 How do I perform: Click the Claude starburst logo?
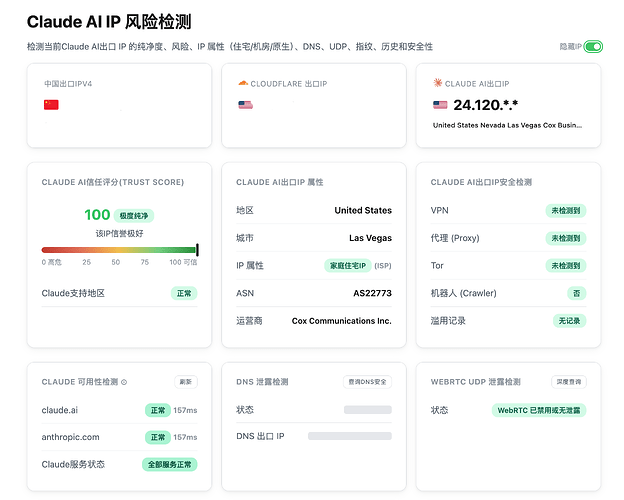point(437,83)
